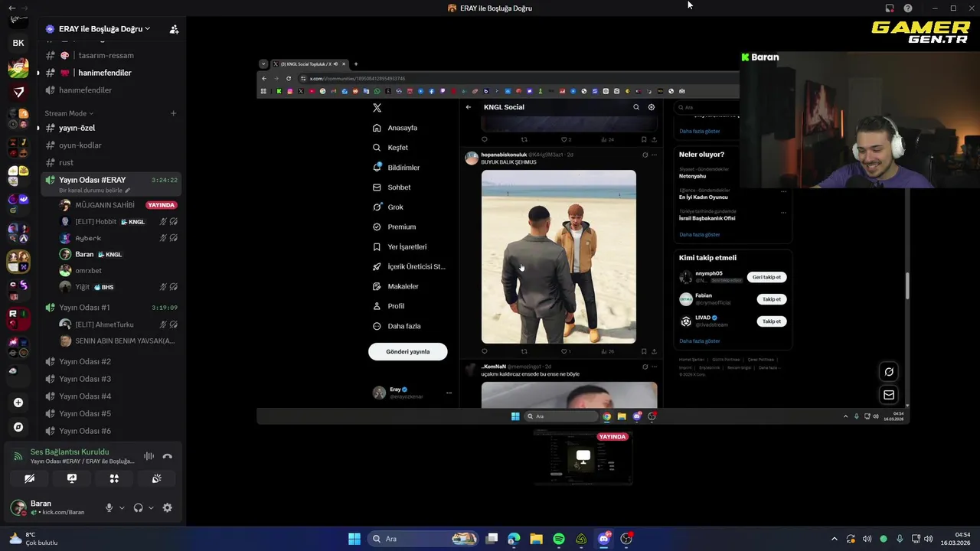Screen dimensions: 980x551
Task: Click Baran's avatar in the user panel
Action: 18,507
